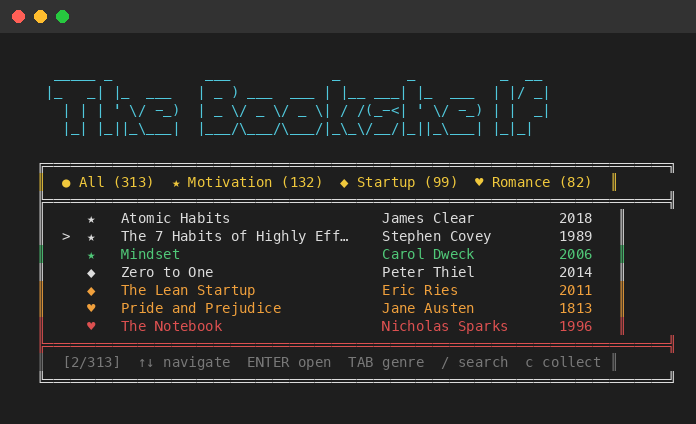Click the year 2006

pos(575,254)
